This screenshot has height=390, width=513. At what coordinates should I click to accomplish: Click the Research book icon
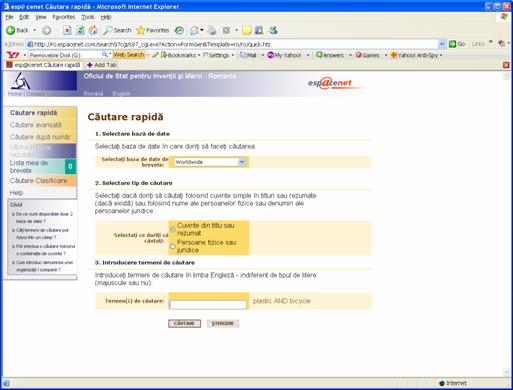pyautogui.click(x=259, y=31)
